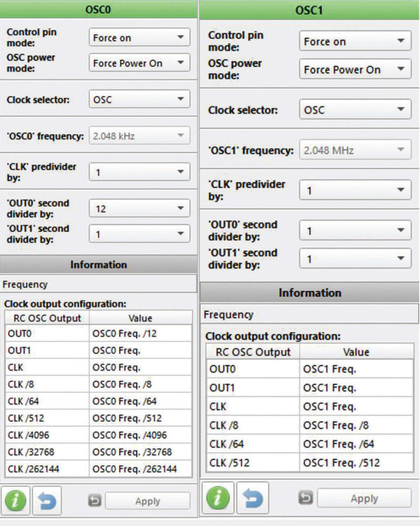The width and height of the screenshot is (420, 526).
Task: Select the 'CLK /32768' row in OSC0 table
Action: coord(99,452)
